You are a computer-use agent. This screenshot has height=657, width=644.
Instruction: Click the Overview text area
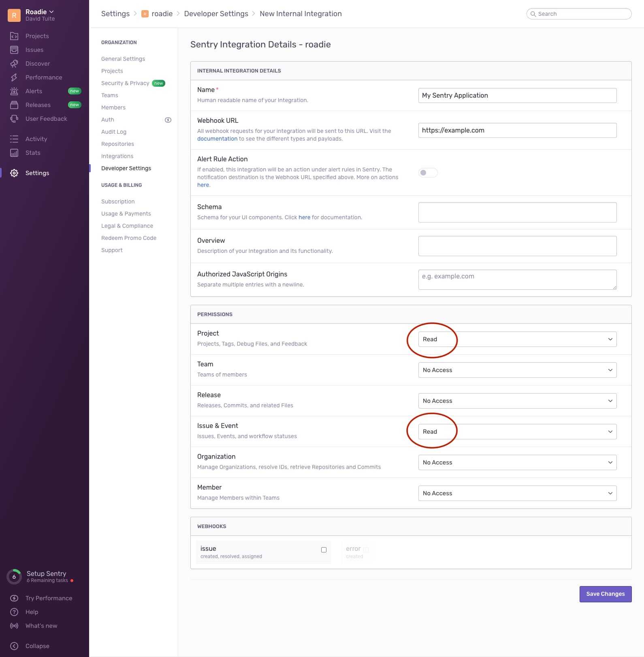(517, 246)
